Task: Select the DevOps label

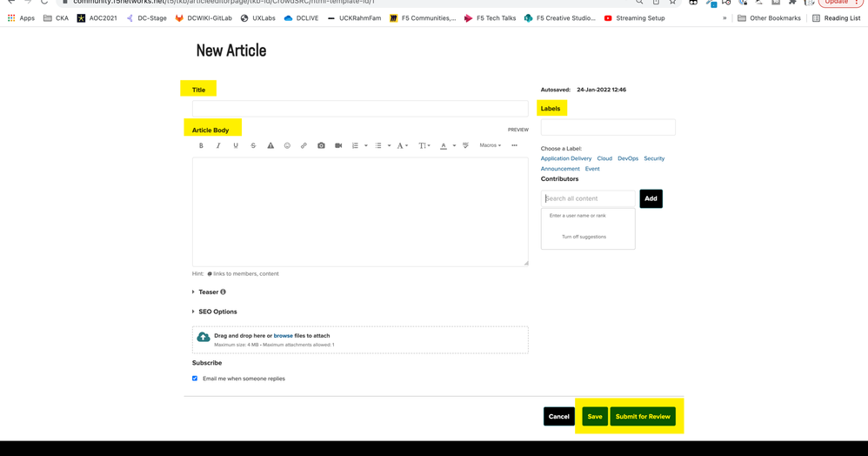Action: [628, 158]
